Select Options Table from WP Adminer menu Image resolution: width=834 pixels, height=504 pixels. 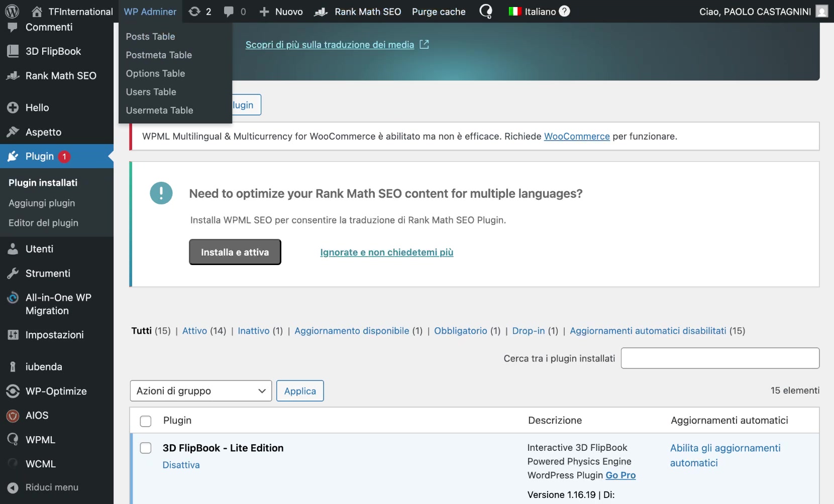tap(155, 73)
